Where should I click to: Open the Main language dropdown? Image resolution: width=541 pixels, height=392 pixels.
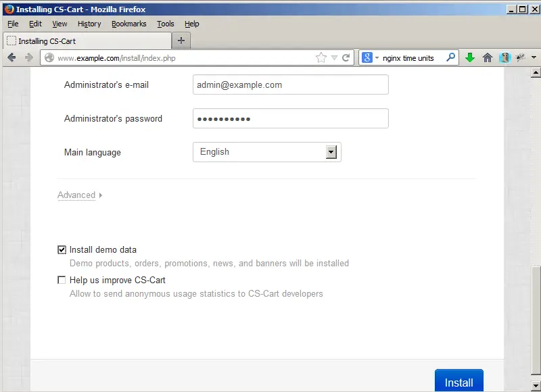point(266,152)
